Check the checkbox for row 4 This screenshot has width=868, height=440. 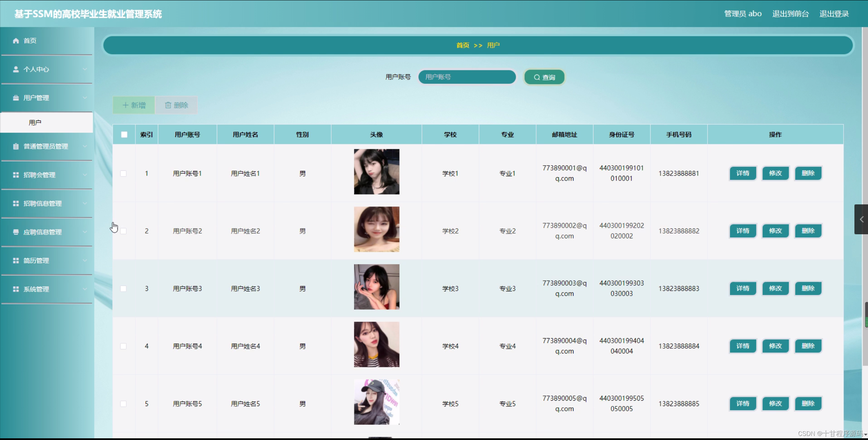pos(124,346)
